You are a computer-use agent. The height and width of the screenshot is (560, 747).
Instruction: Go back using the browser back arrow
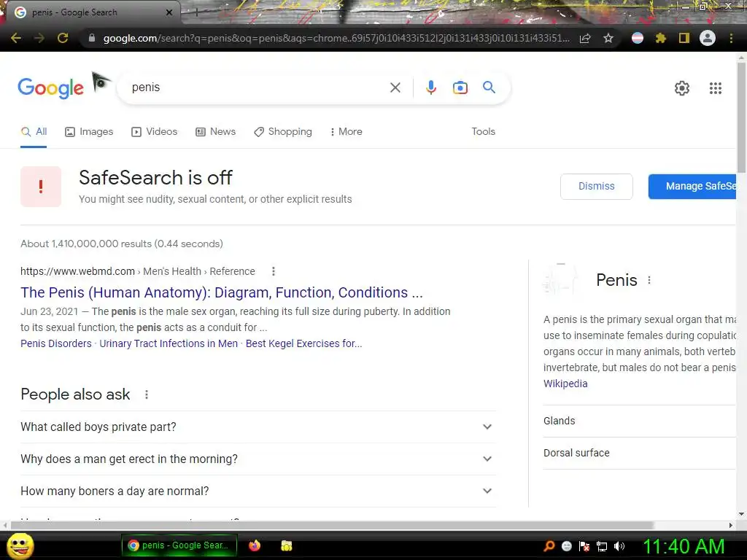(x=16, y=38)
